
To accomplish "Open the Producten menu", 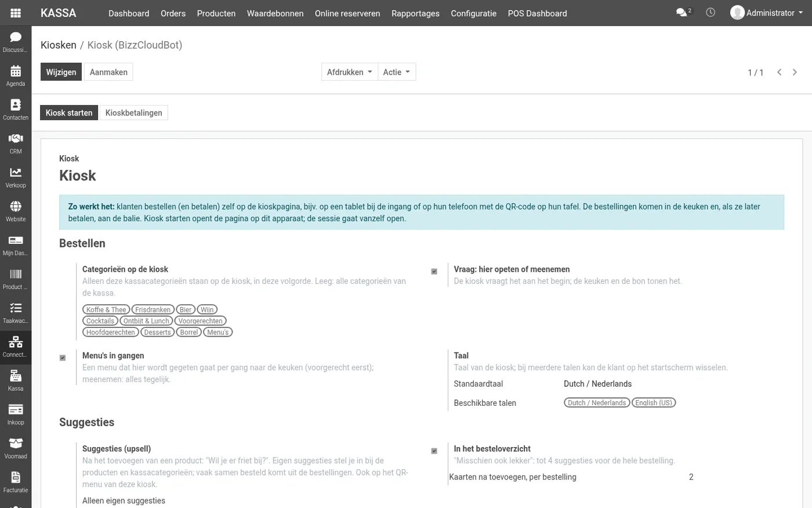I will click(216, 13).
